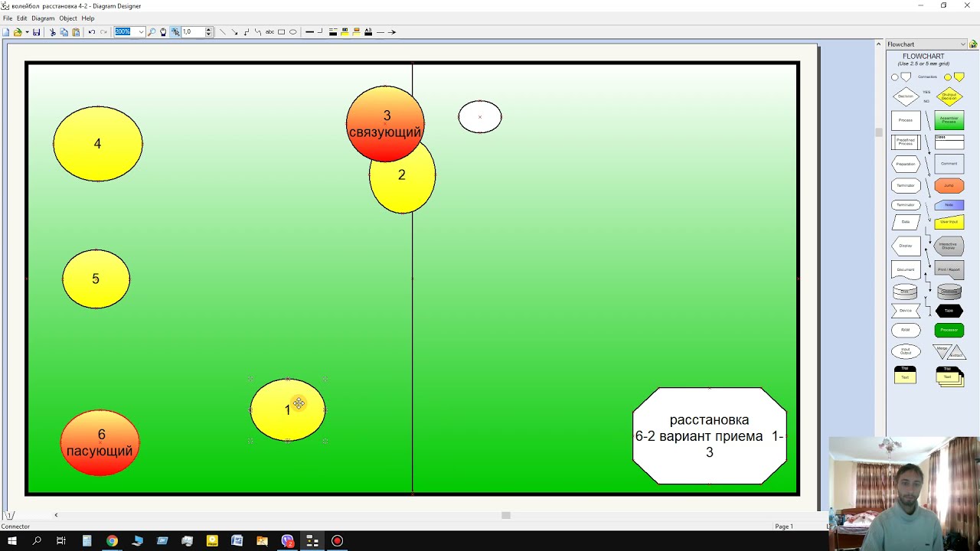Open the 200% zoom dropdown
The image size is (980, 551).
(x=141, y=32)
